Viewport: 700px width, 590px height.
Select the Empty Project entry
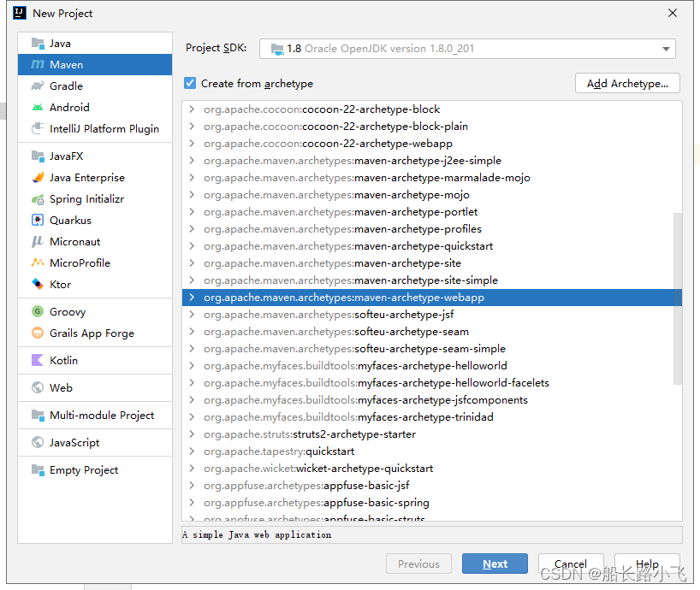coord(95,470)
